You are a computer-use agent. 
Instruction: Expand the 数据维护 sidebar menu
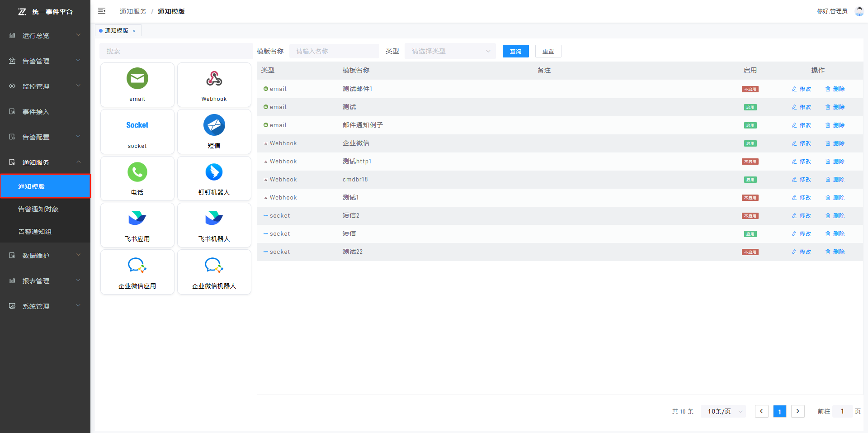coord(45,255)
